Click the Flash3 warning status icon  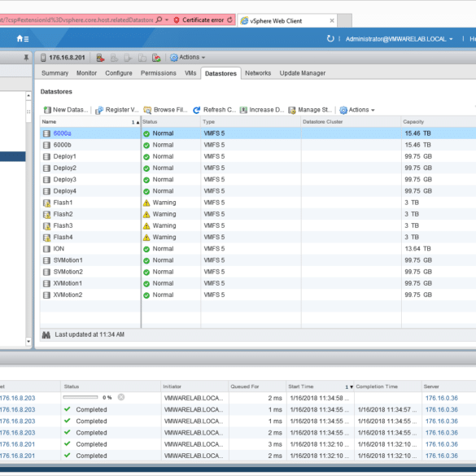[x=146, y=226]
